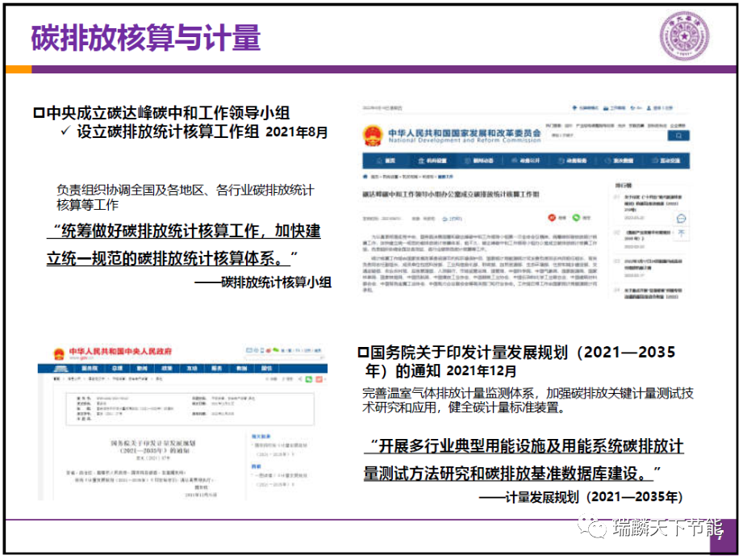Click the comment bubble icon beside NDRC article

[682, 219]
